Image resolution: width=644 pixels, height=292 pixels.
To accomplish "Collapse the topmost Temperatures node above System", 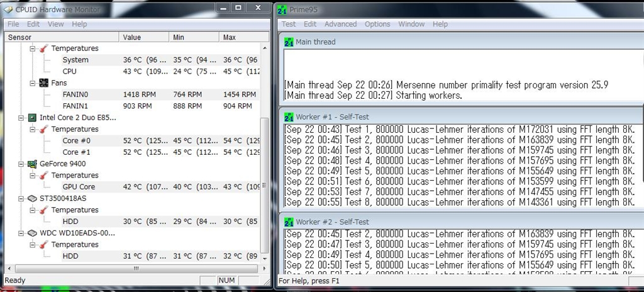I will point(33,48).
